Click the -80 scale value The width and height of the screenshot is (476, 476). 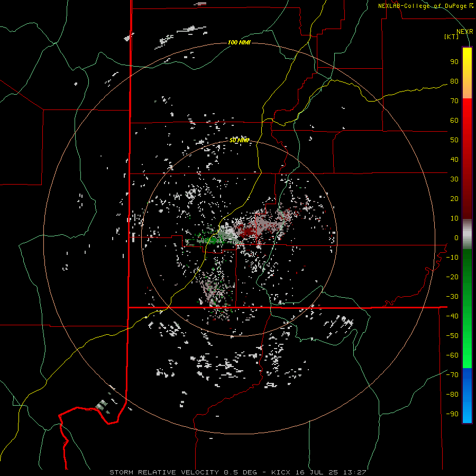coord(452,395)
